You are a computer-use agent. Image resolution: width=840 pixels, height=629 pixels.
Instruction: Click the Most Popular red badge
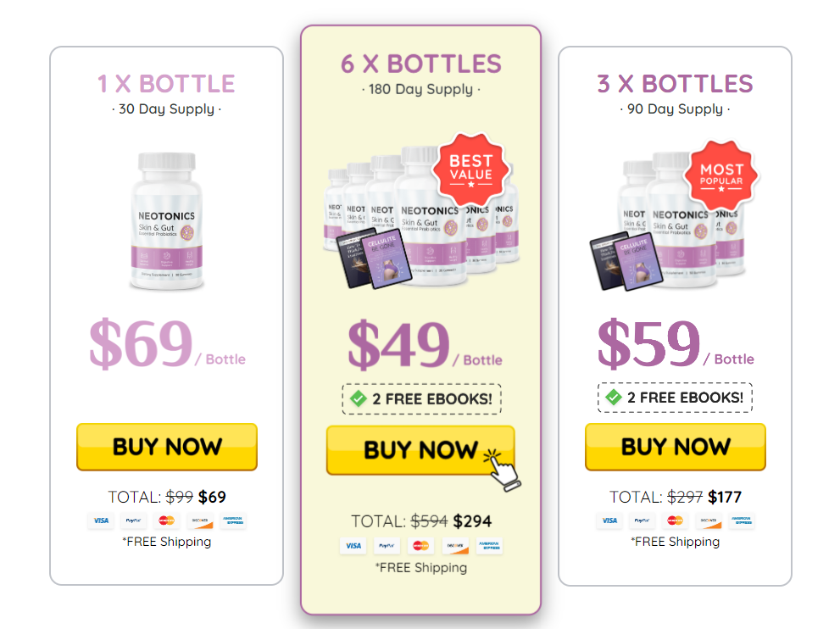(x=721, y=176)
